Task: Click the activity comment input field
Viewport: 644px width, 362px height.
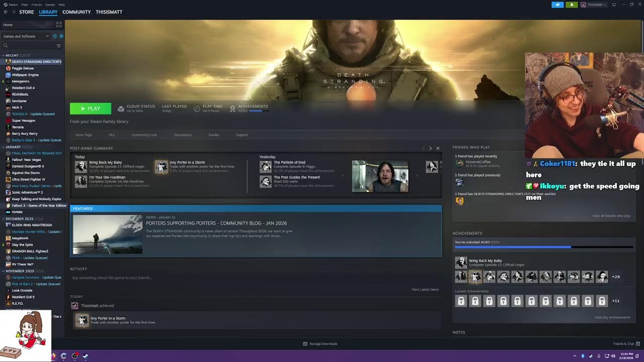Action: [256, 278]
